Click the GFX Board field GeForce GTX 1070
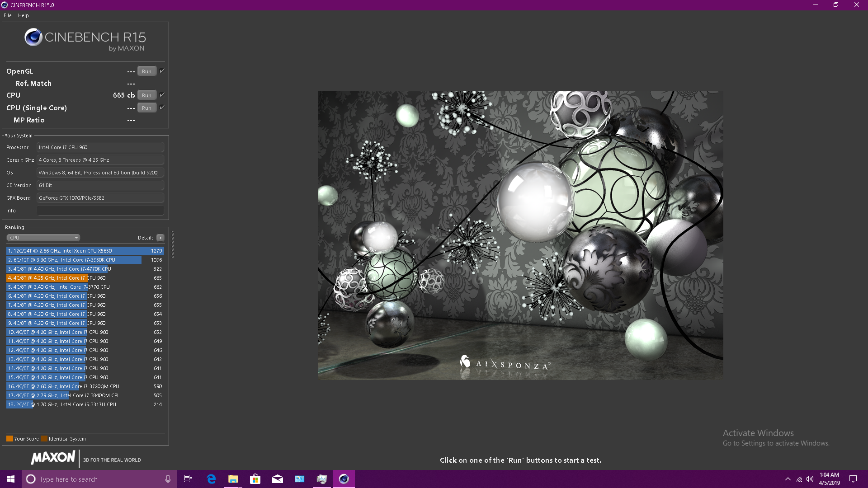 pos(100,198)
